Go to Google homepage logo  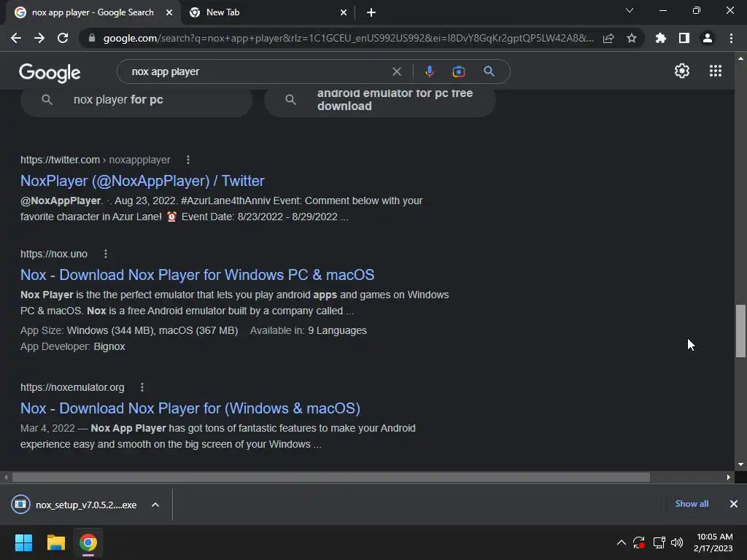[x=50, y=72]
